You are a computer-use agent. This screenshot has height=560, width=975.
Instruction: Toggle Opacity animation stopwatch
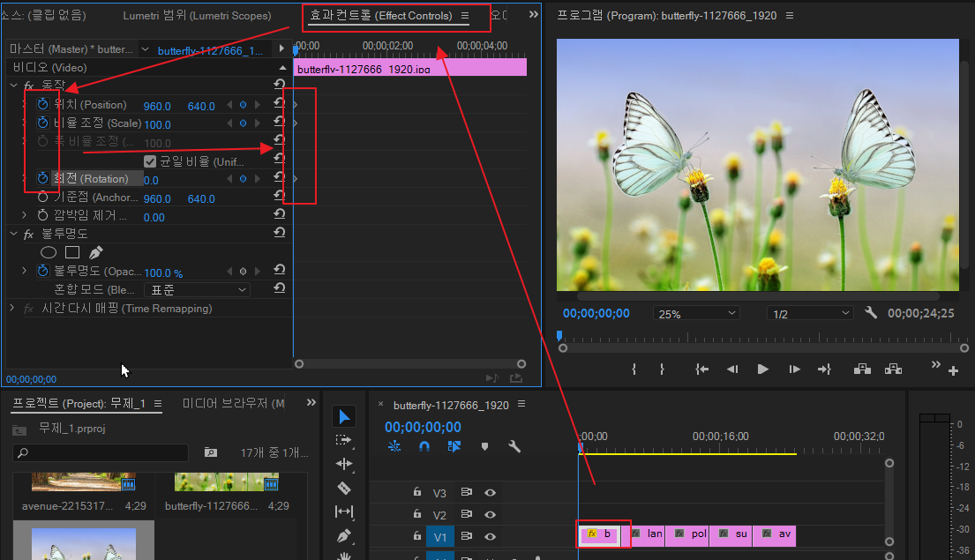42,271
